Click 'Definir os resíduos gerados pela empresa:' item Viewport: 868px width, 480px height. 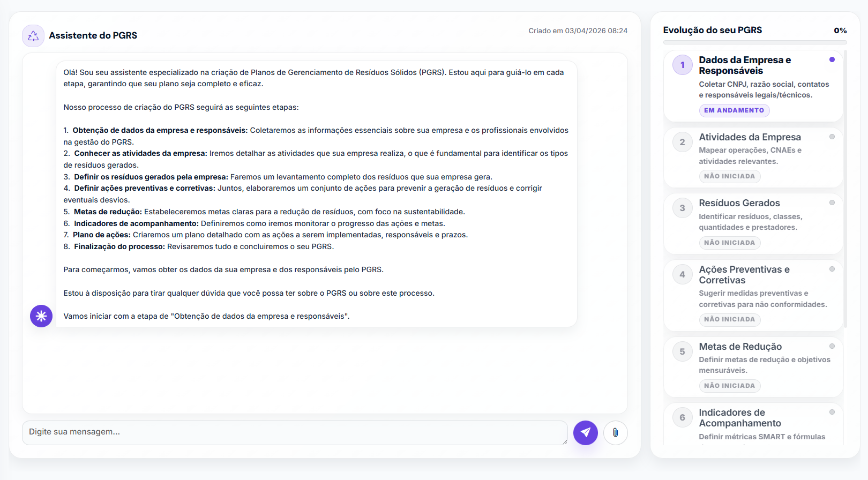[151, 177]
